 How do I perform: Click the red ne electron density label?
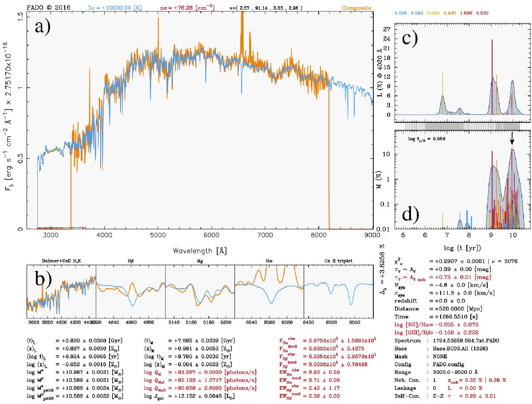pyautogui.click(x=196, y=8)
